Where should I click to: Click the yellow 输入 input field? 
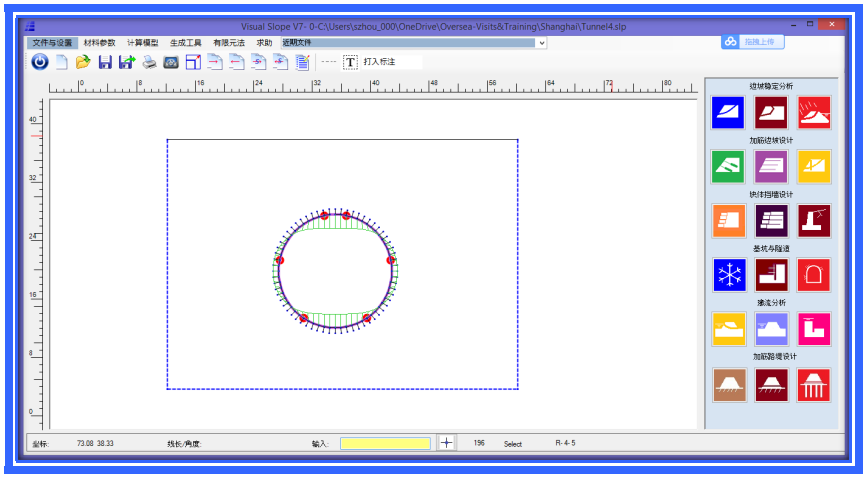(x=385, y=443)
